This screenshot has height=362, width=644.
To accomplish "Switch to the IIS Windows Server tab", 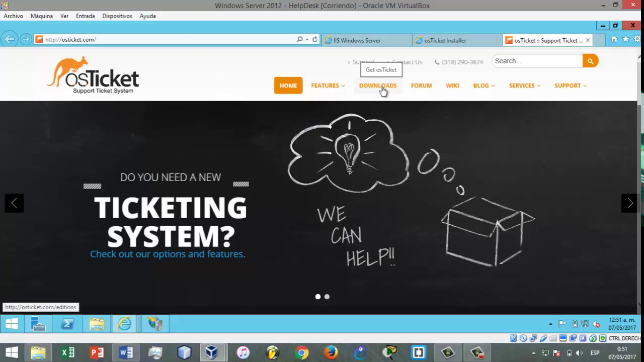I will point(366,40).
